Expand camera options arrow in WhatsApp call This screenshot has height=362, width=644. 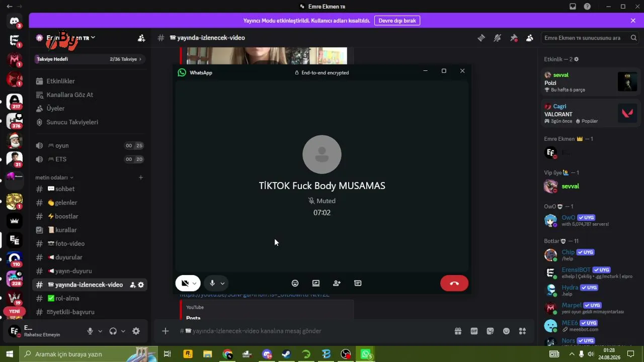[x=194, y=283]
